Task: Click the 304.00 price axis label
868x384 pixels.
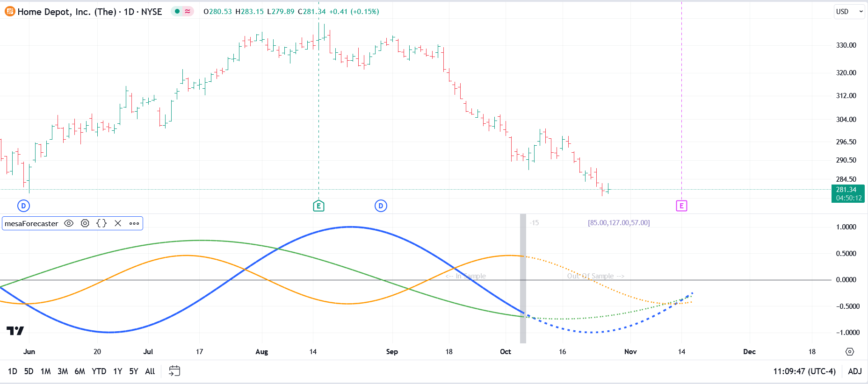Action: (x=846, y=120)
